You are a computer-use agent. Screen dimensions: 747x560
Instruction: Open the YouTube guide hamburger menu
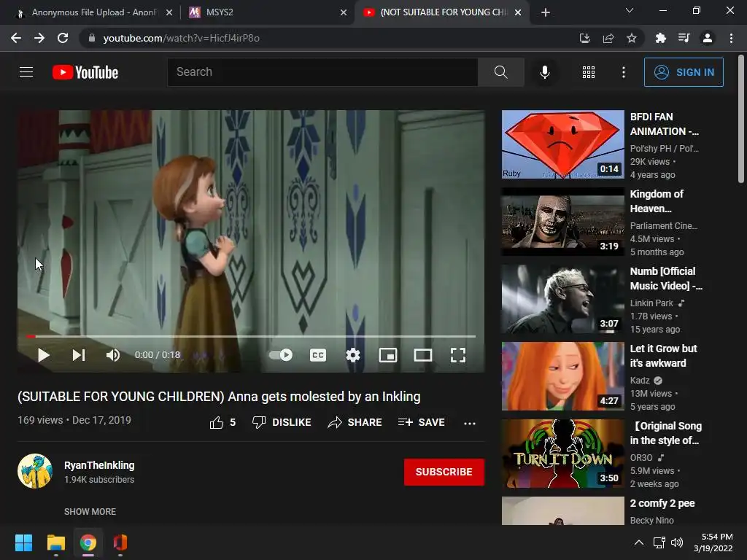tap(26, 72)
